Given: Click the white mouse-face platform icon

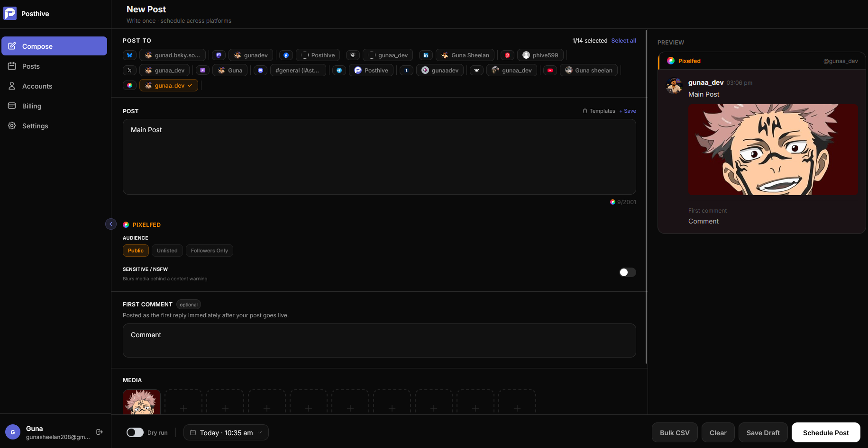Looking at the screenshot, I should [476, 71].
